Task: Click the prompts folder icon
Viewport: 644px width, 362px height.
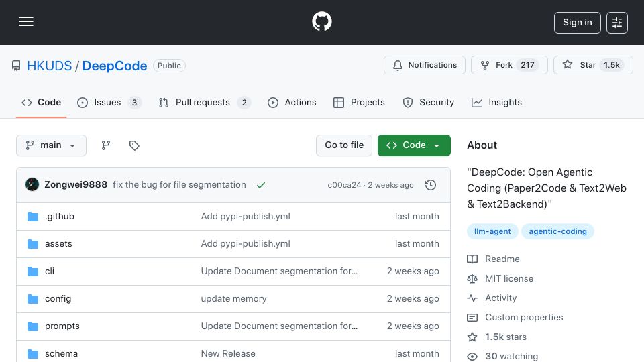Action: (x=33, y=326)
